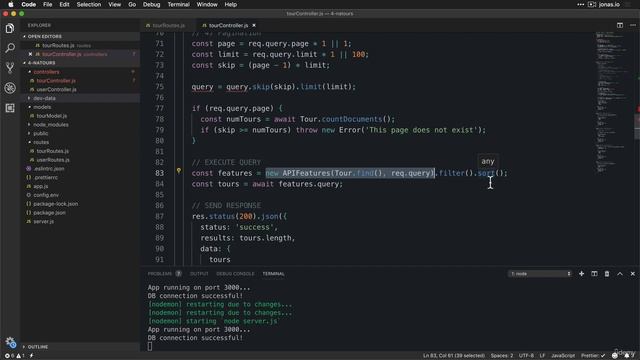Switch to the Output panel tab
The image size is (640, 360).
coord(199,273)
